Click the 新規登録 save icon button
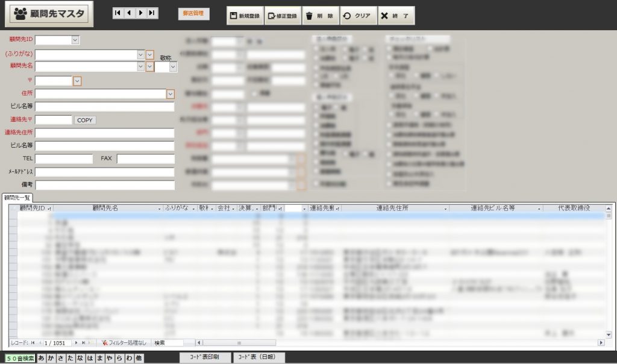 [x=245, y=16]
